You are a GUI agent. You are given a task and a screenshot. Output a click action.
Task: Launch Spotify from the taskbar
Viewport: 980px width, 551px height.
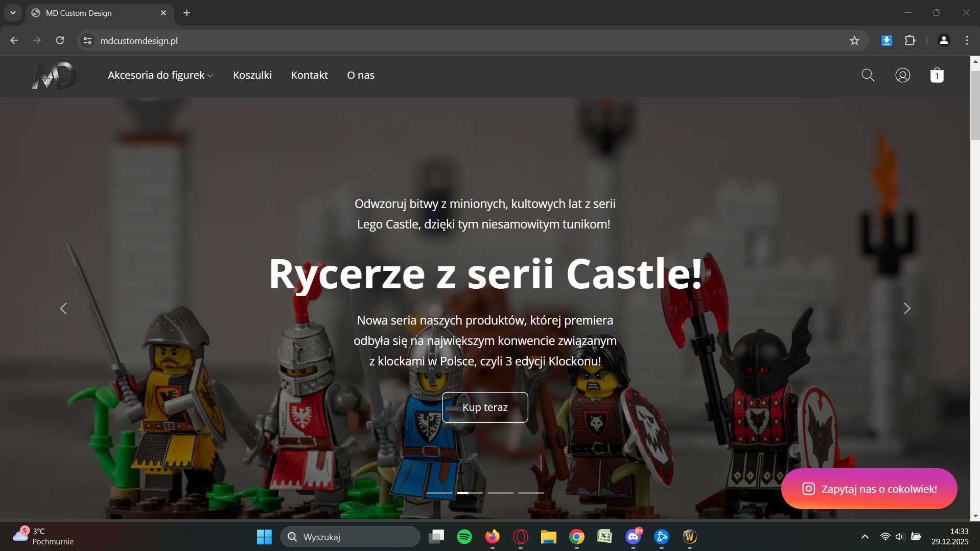464,537
